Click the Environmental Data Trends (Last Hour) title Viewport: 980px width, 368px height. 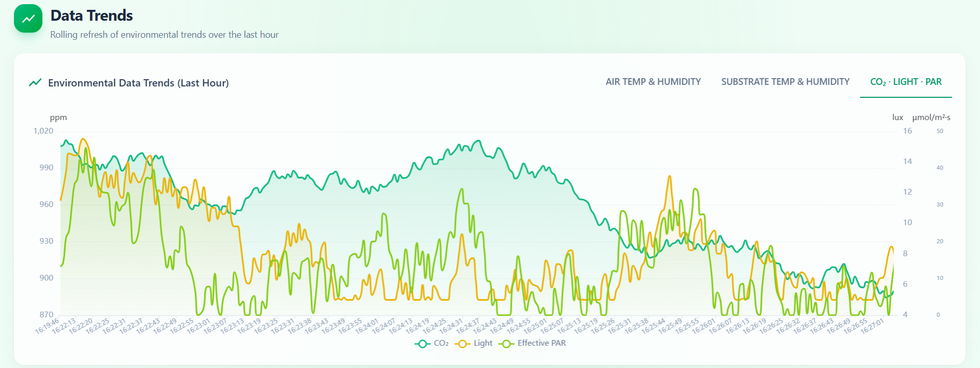[139, 83]
